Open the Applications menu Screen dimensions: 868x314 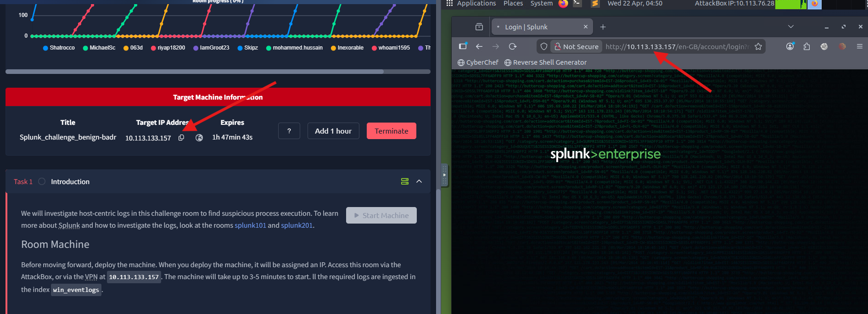(476, 3)
